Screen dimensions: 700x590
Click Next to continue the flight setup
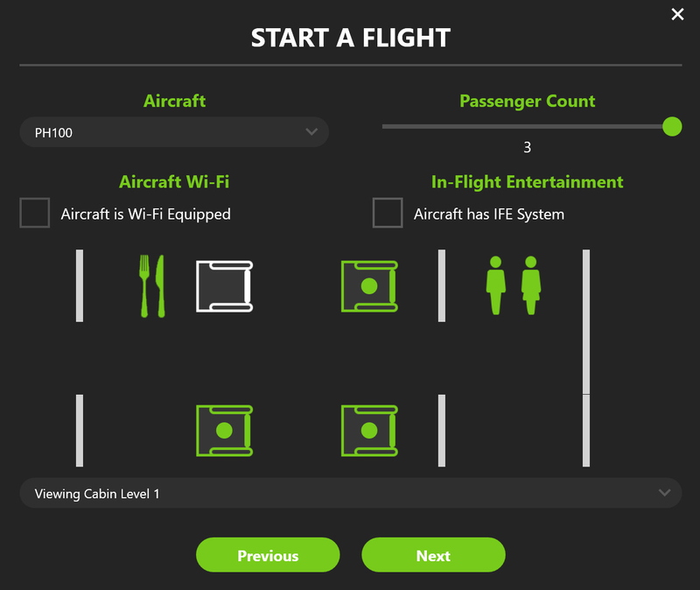(x=435, y=555)
